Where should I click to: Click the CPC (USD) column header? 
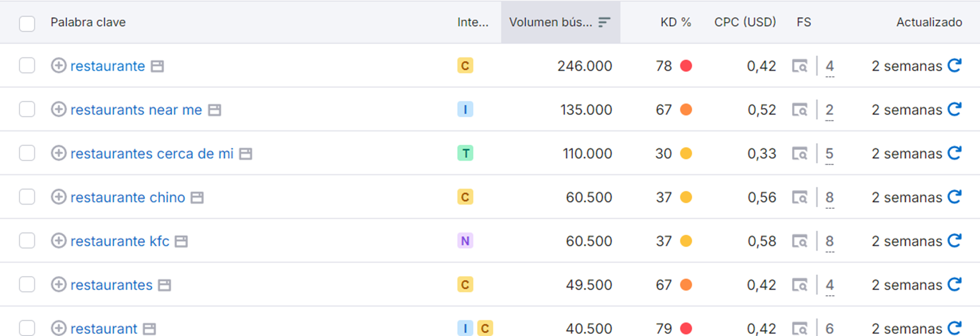745,22
